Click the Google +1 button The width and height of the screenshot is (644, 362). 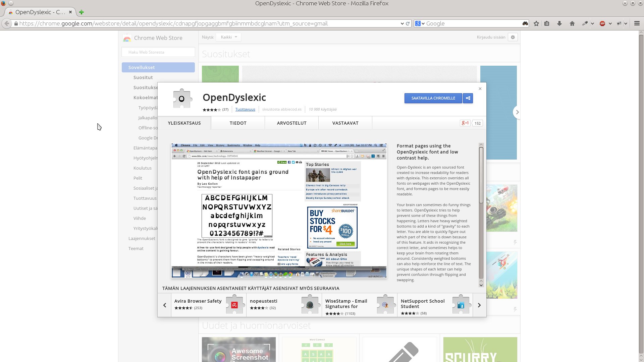coord(465,123)
